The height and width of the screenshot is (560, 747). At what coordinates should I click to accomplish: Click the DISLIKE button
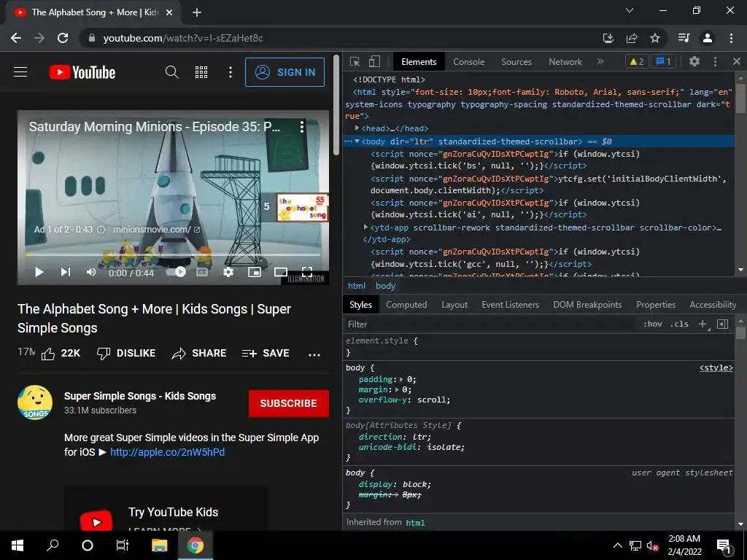pyautogui.click(x=126, y=354)
